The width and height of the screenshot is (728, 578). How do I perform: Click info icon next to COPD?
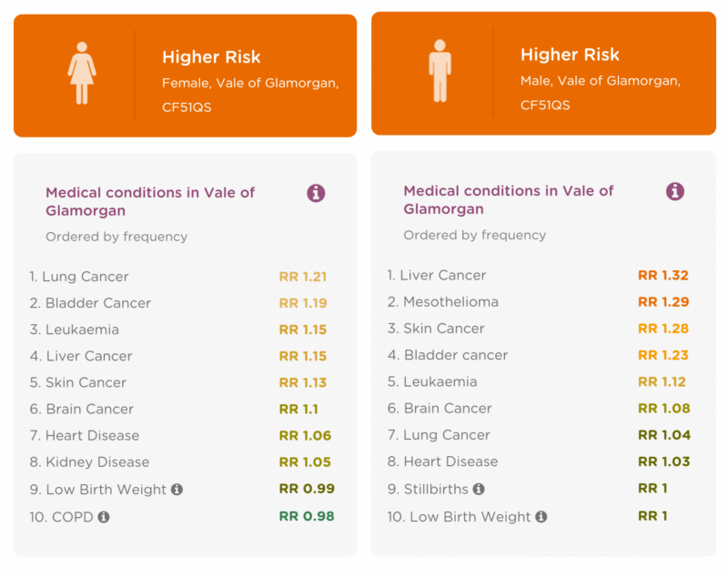104,517
